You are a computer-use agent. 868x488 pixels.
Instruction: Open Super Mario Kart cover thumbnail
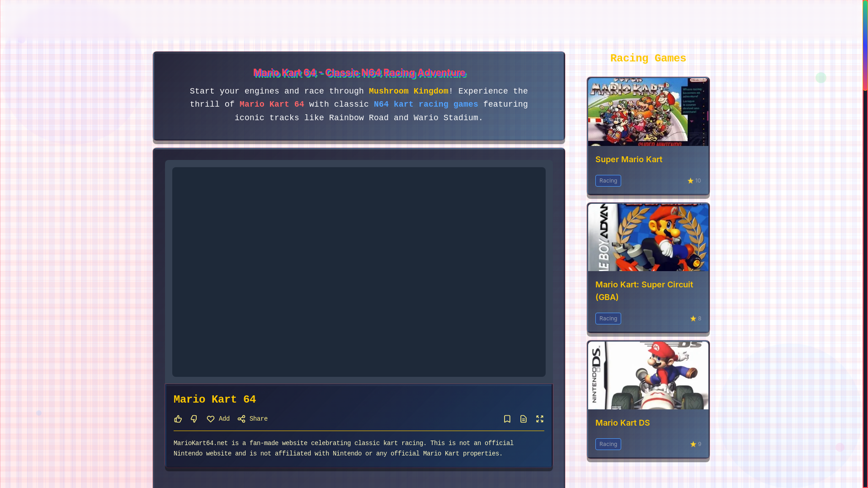coord(648,112)
